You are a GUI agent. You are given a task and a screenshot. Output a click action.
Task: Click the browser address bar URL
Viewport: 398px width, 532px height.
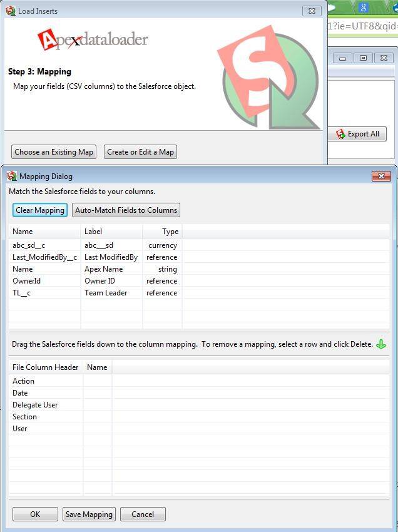[362, 26]
